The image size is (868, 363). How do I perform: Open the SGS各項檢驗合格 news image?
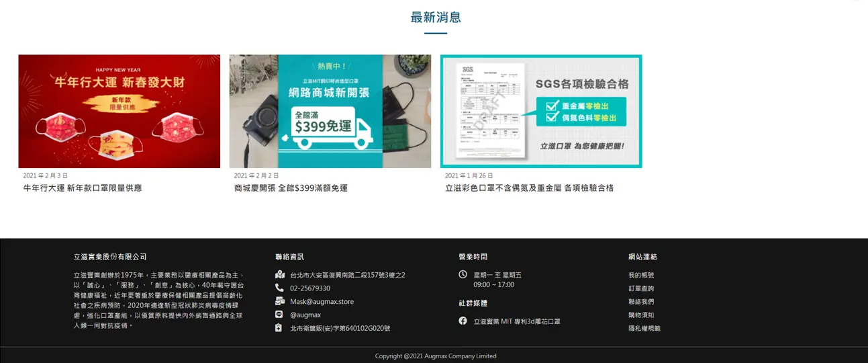click(541, 111)
